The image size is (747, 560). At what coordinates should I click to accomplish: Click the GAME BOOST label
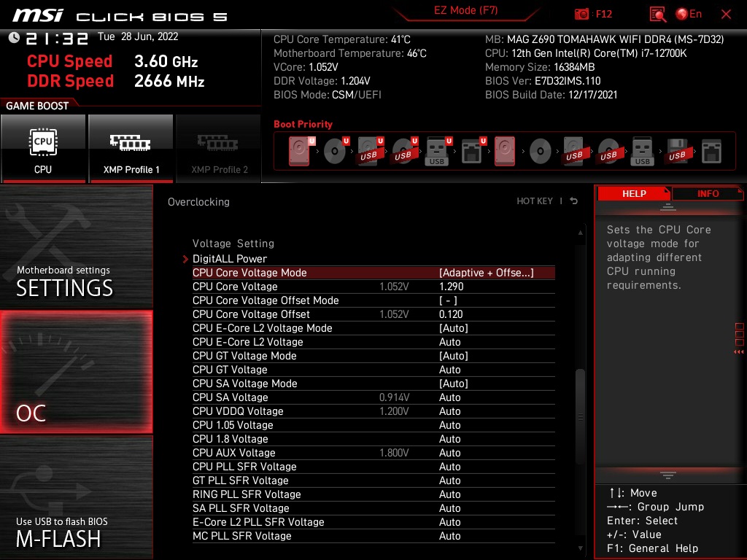click(37, 106)
